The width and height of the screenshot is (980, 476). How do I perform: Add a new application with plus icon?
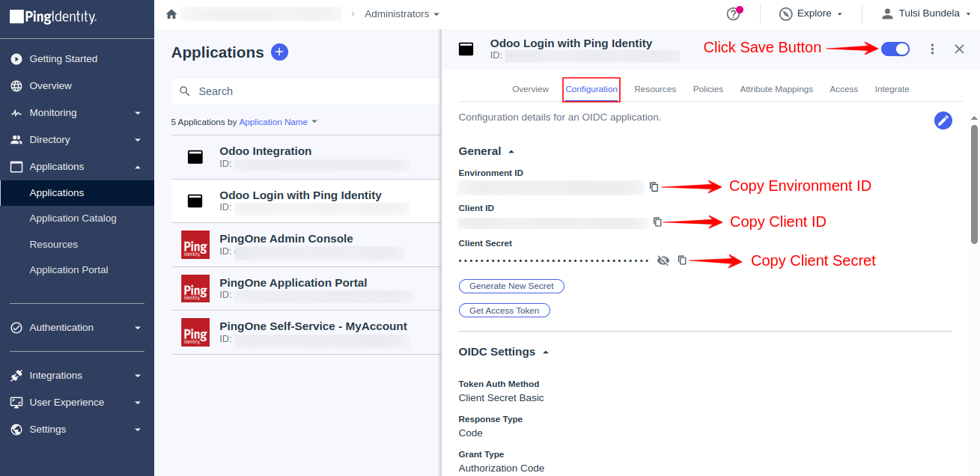click(279, 52)
